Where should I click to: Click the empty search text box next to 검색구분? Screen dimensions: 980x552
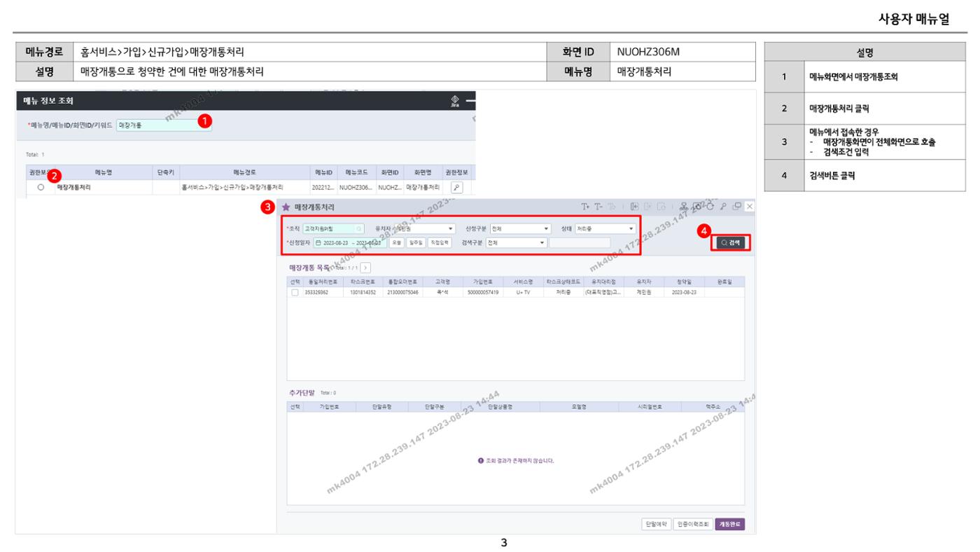580,242
